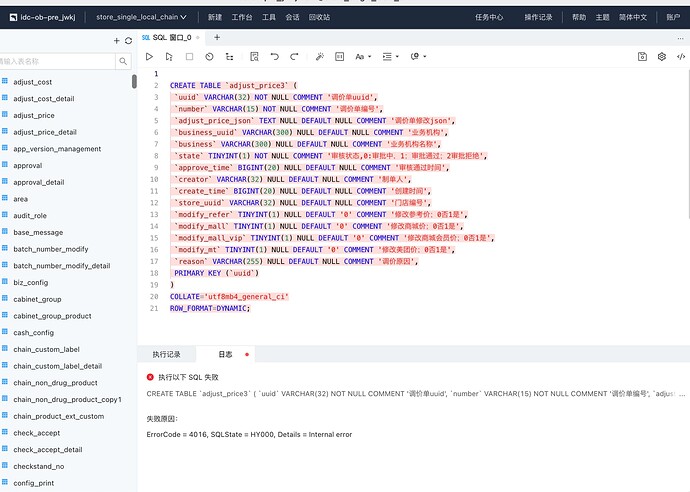
Task: Open the tree-structure plan icon
Action: (229, 56)
